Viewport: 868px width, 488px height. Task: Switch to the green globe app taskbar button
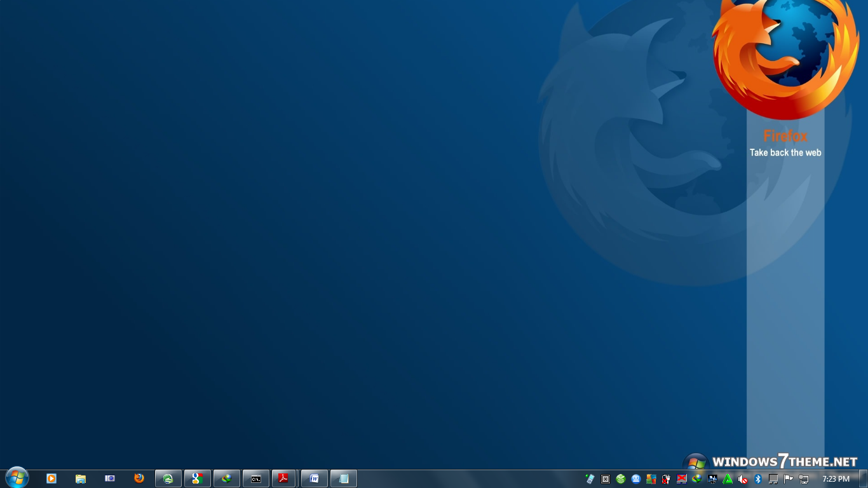pos(168,478)
